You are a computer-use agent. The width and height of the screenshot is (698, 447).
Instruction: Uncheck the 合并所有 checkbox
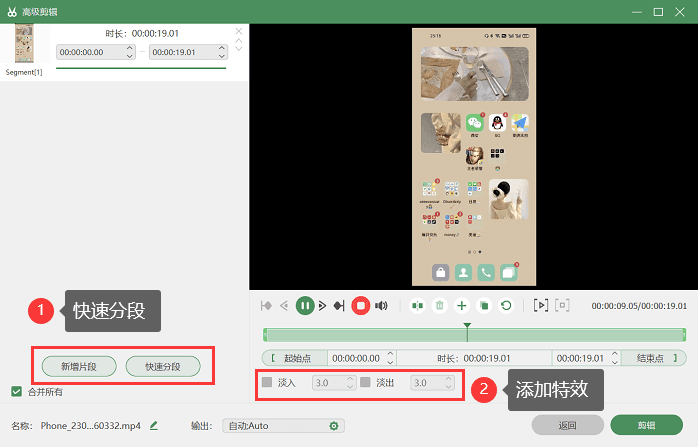coord(16,391)
